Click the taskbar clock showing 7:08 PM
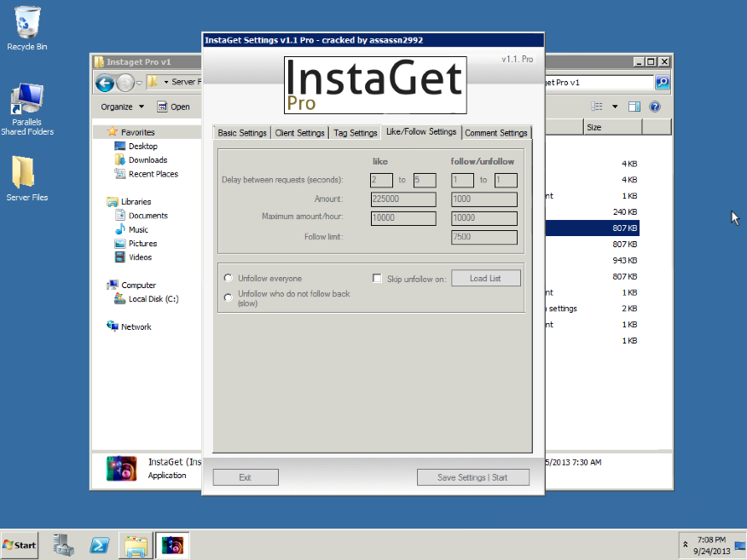Viewport: 747px width, 560px height. 711,546
